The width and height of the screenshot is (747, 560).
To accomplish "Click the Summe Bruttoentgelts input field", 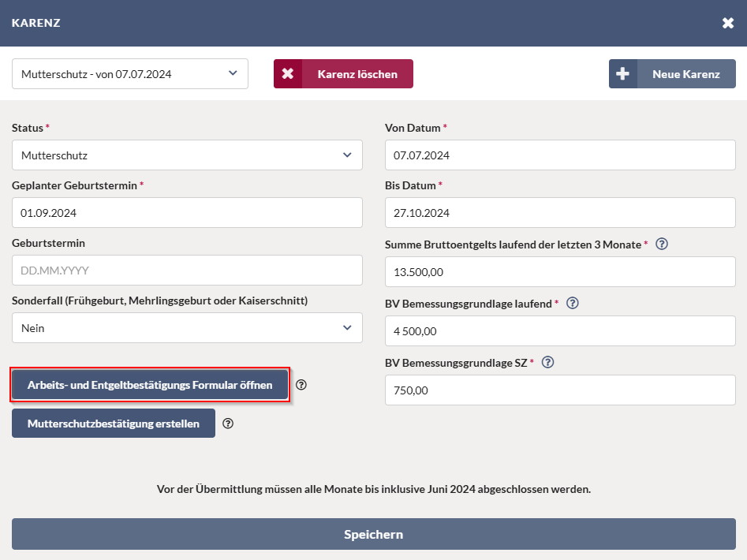I will (x=560, y=272).
